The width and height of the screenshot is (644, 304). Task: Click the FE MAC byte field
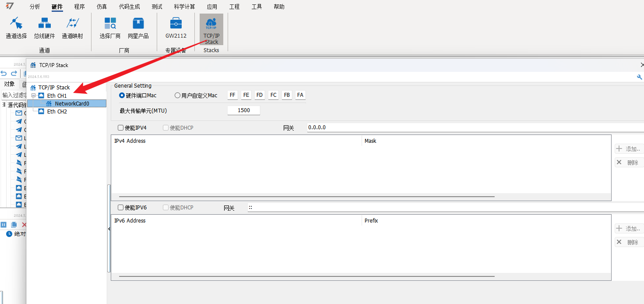click(x=246, y=95)
